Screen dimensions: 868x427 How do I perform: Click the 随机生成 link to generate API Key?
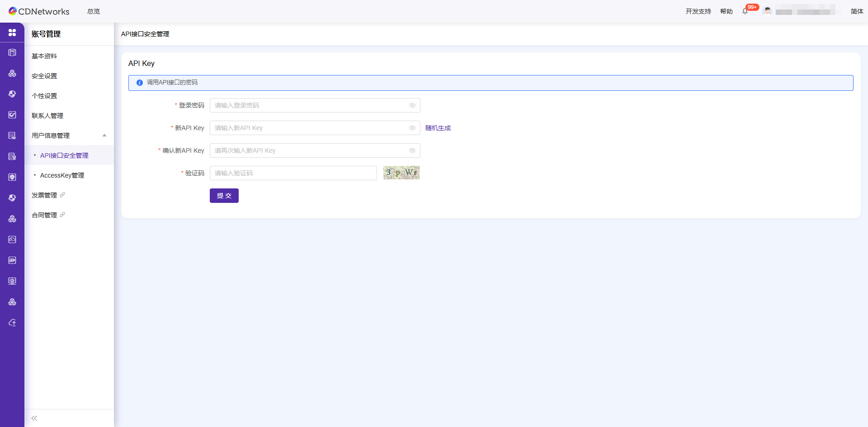(438, 128)
